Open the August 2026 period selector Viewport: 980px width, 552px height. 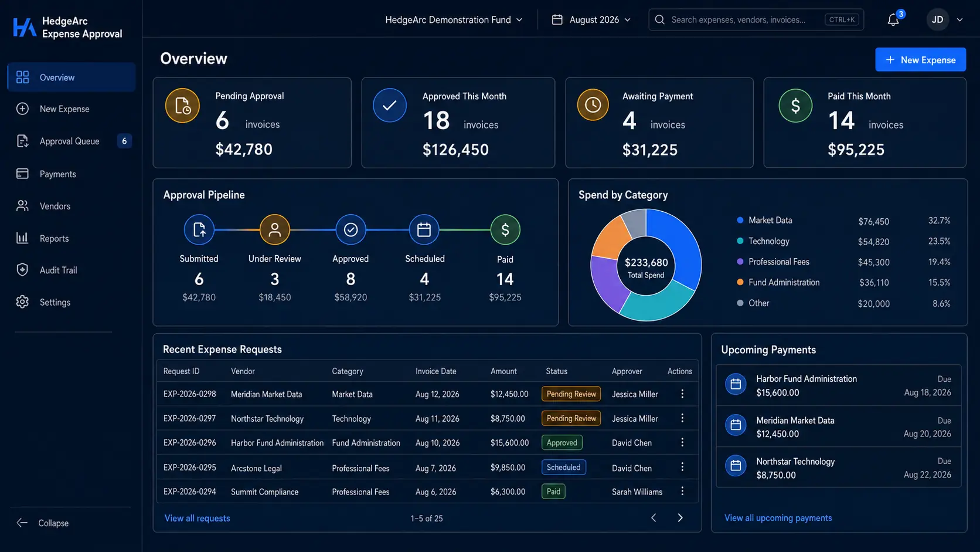[591, 20]
